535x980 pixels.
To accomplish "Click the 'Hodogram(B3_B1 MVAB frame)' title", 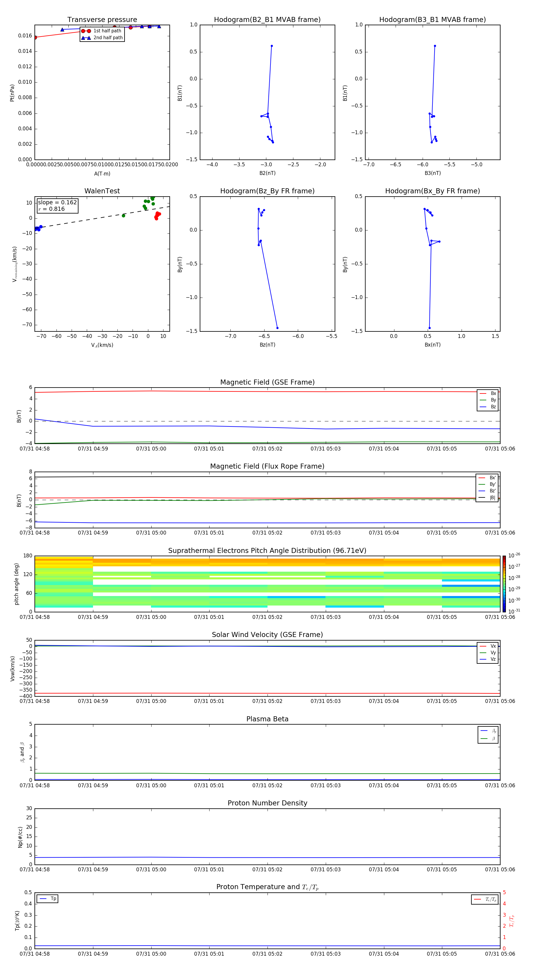I will [x=432, y=19].
